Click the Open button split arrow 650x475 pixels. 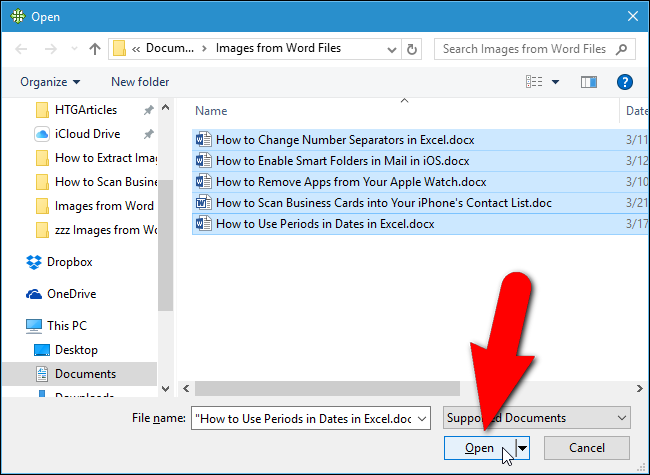click(522, 448)
